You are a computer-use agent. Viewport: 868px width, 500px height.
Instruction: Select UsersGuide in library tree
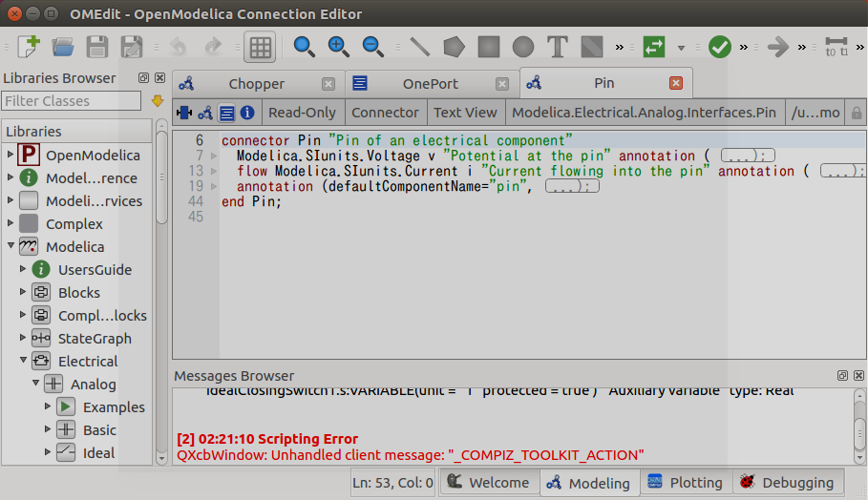coord(95,270)
